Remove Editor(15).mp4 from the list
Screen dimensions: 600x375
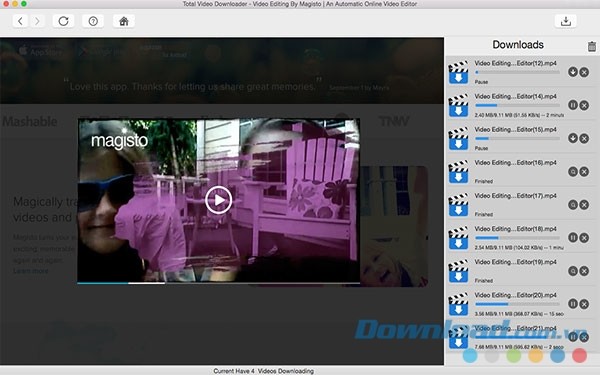(x=584, y=138)
